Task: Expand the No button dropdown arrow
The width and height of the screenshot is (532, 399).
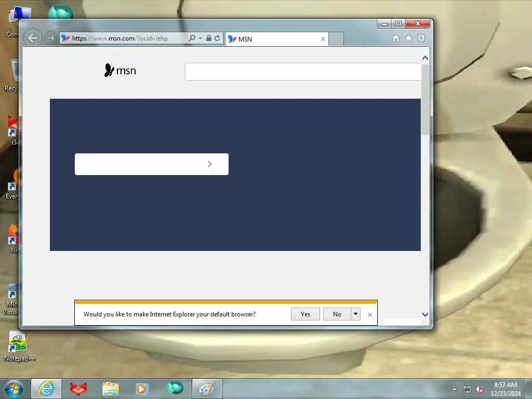Action: [355, 314]
